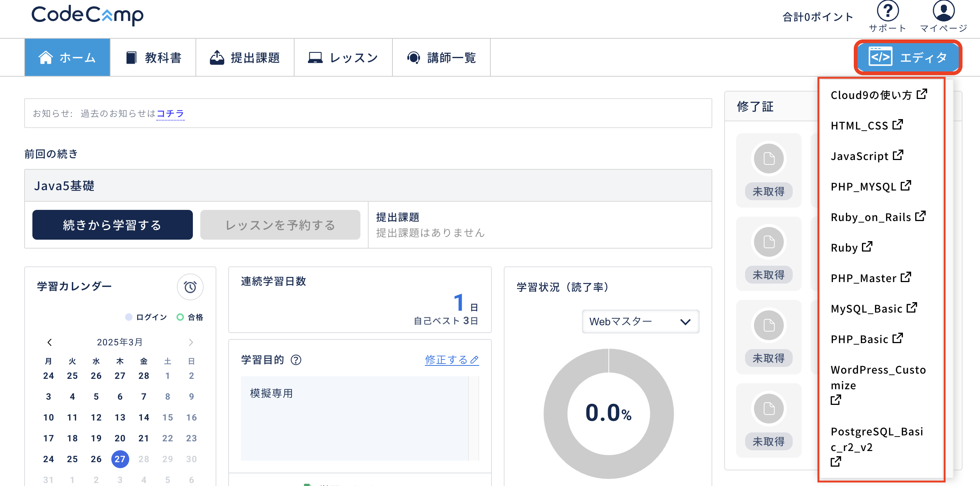Open 教科書 tab in navigation
Image resolution: width=980 pixels, height=486 pixels.
pyautogui.click(x=153, y=57)
